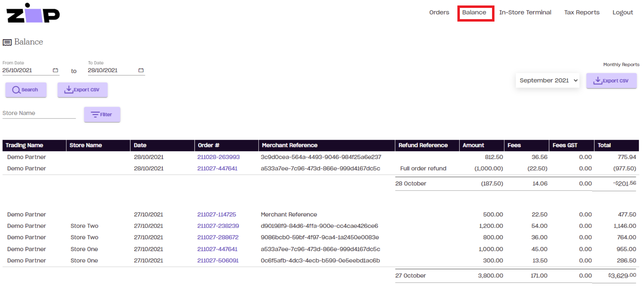Click total 1,146.00 for Store Two order
This screenshot has width=644, height=289.
625,226
